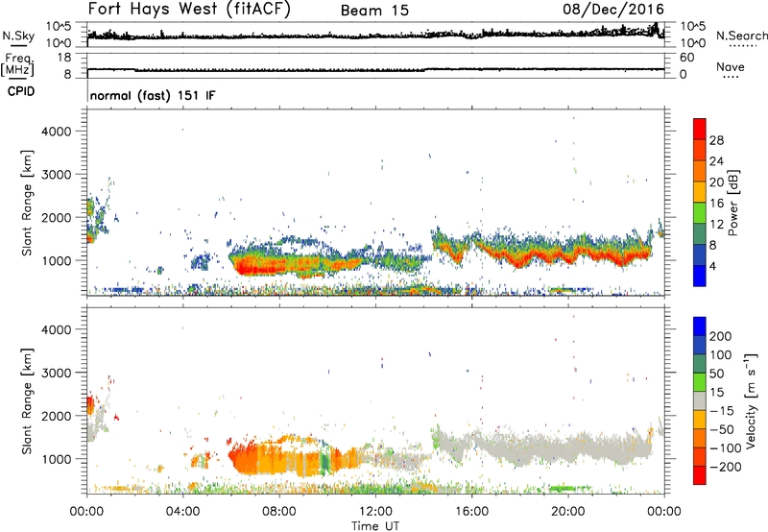
Task: Click the 3000 tick on power panel
Action: coord(57,175)
